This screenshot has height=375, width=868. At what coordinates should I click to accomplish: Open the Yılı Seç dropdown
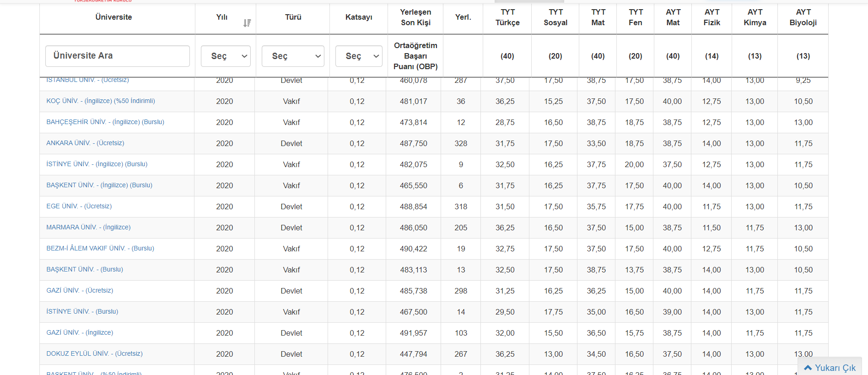click(226, 56)
